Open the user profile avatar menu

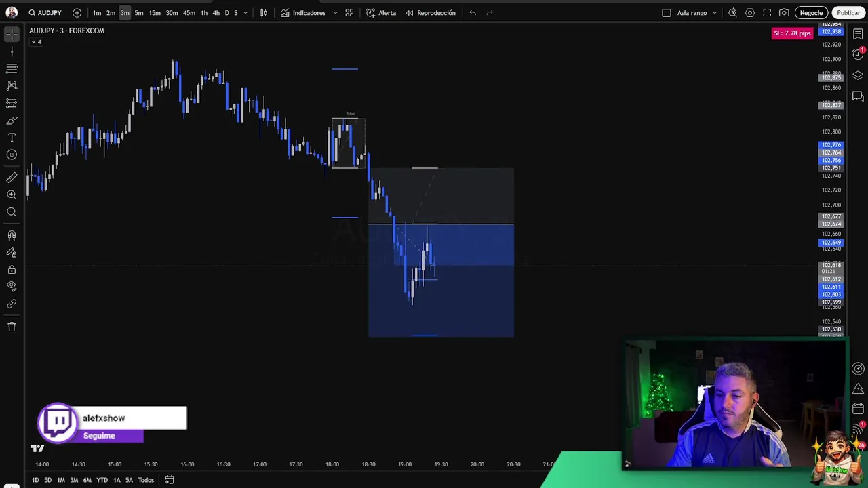click(12, 12)
